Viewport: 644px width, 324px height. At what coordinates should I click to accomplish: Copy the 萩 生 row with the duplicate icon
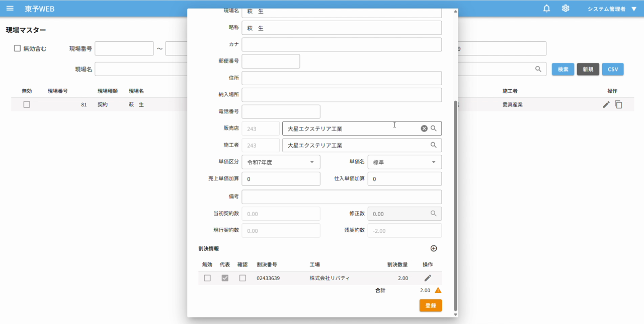(x=619, y=105)
